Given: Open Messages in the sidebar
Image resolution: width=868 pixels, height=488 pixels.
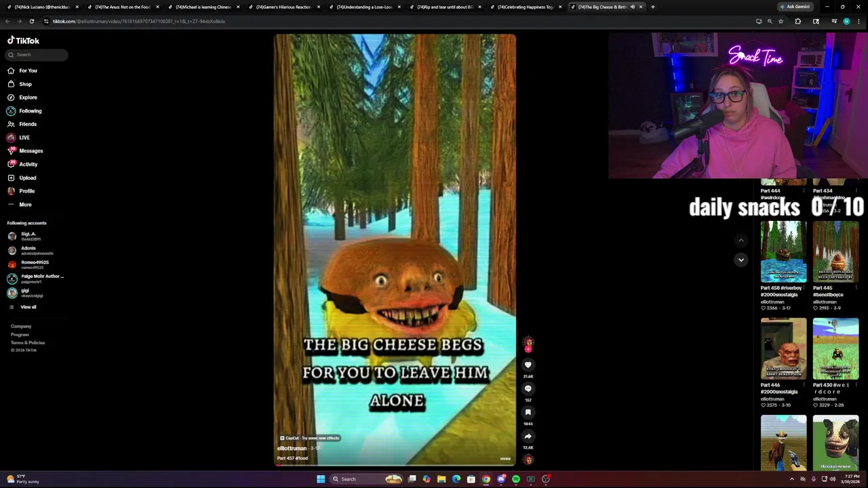Looking at the screenshot, I should tap(25, 150).
